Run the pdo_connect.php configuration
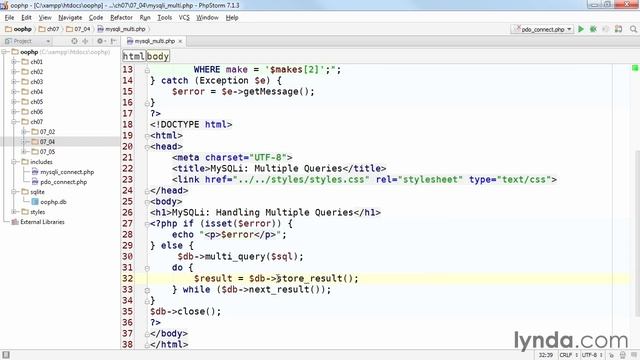 581,29
